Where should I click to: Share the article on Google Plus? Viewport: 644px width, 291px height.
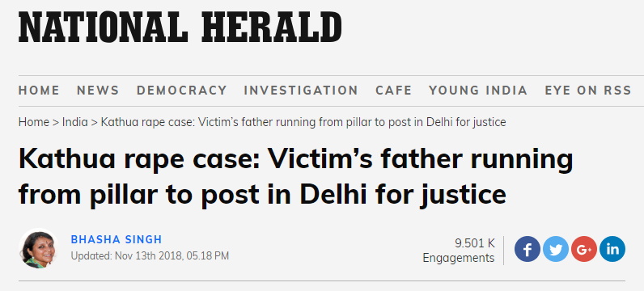point(584,249)
